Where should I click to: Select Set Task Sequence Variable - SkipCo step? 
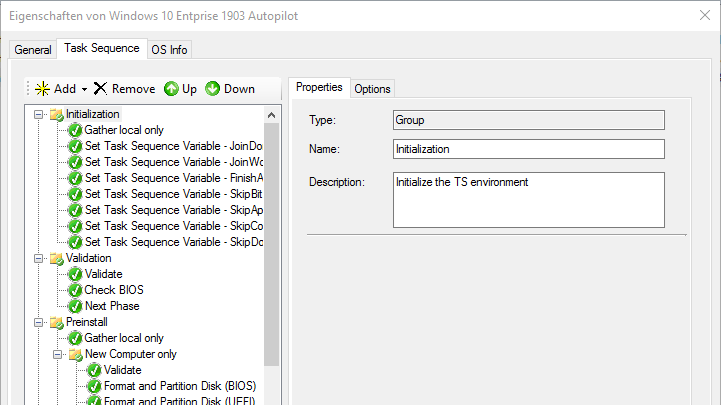point(174,226)
